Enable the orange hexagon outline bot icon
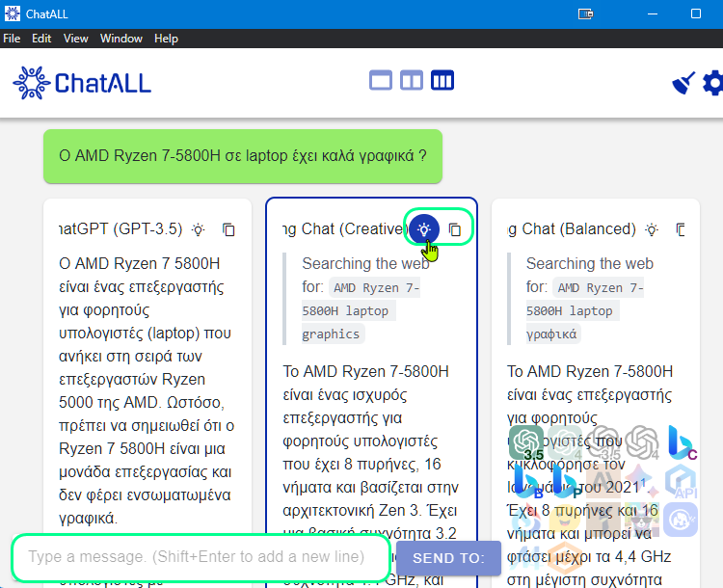The height and width of the screenshot is (588, 723). pos(565,558)
